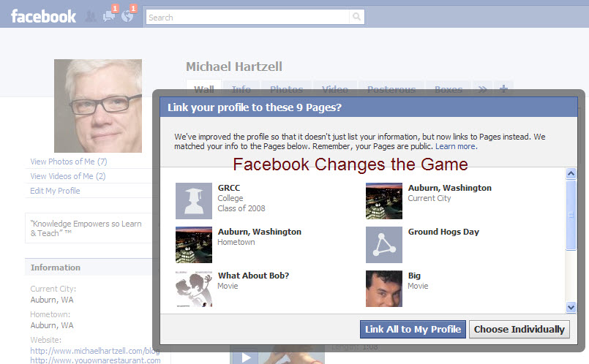This screenshot has width=589, height=364.
Task: Click Choose Individually button
Action: 519,329
